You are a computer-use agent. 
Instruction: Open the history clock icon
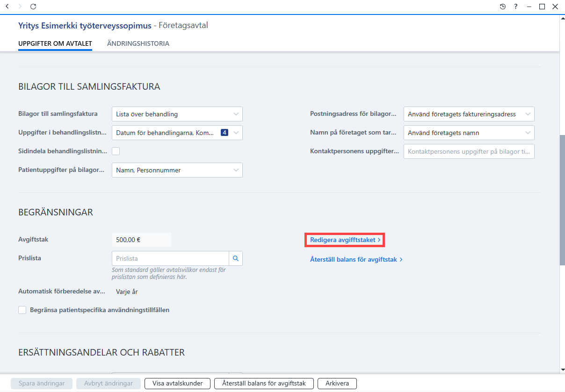503,7
